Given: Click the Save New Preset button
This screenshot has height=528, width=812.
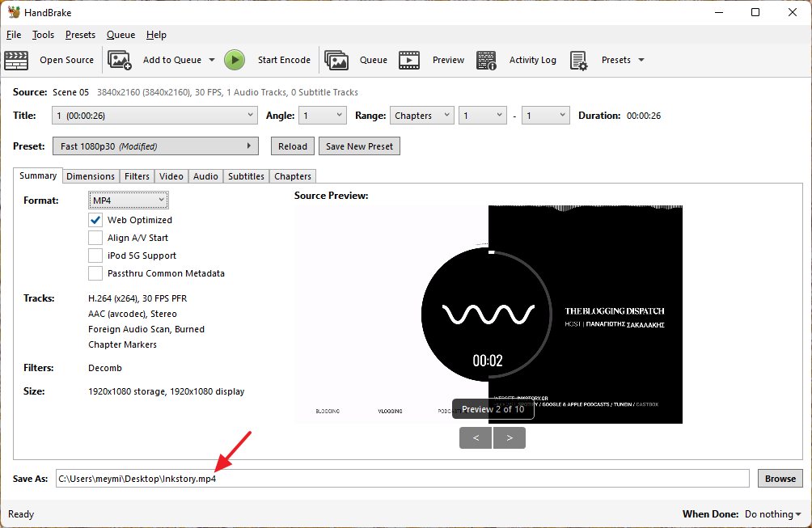Looking at the screenshot, I should [x=359, y=146].
